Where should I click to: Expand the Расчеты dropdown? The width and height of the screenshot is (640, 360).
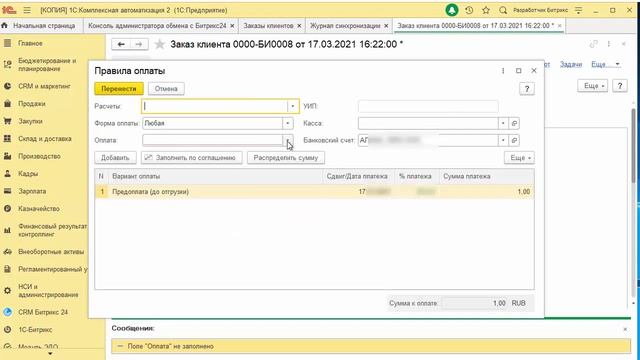(x=293, y=106)
